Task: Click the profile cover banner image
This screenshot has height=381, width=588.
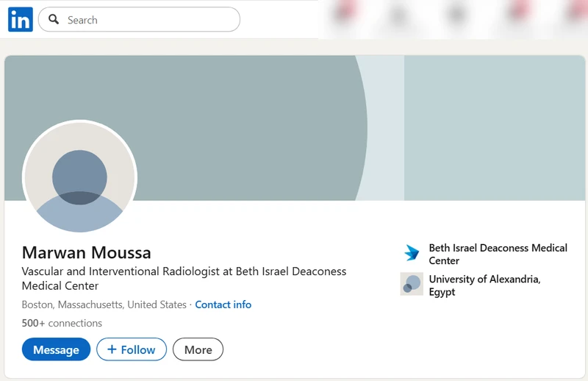Action: [294, 110]
